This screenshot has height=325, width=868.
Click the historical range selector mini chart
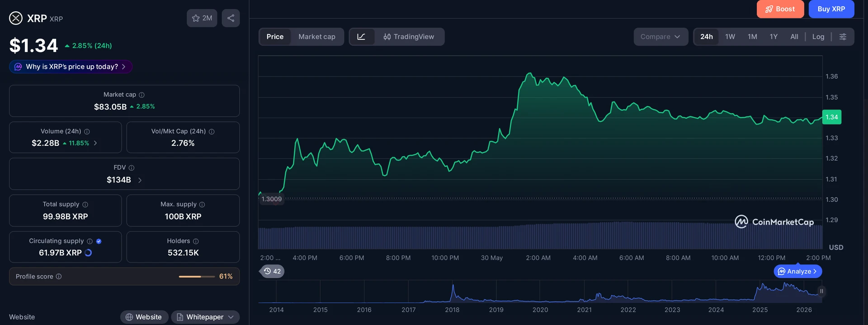tap(540, 292)
